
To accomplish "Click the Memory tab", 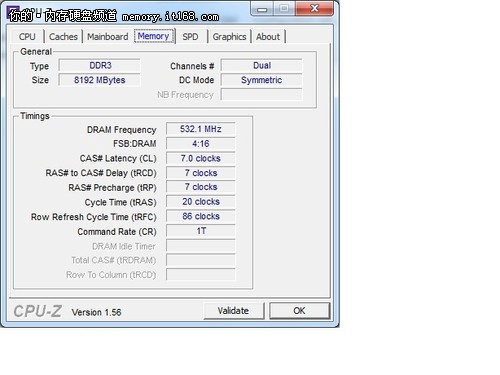I will [x=153, y=36].
